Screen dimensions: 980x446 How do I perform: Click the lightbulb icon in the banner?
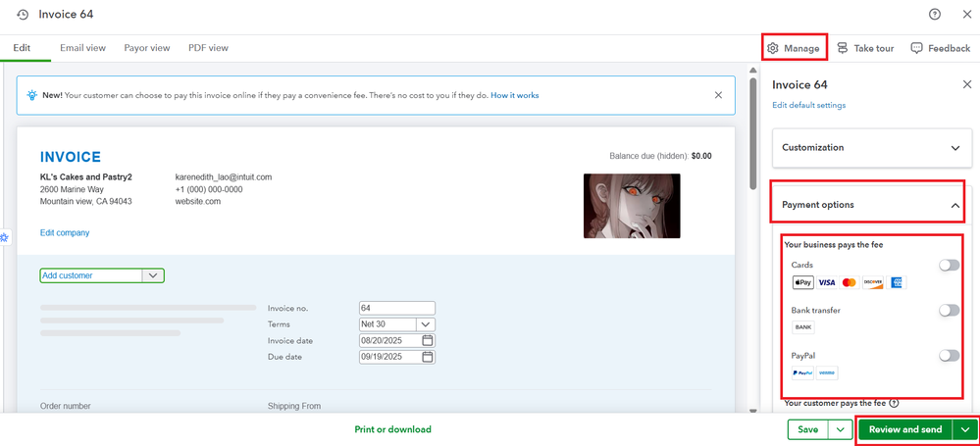[x=31, y=95]
